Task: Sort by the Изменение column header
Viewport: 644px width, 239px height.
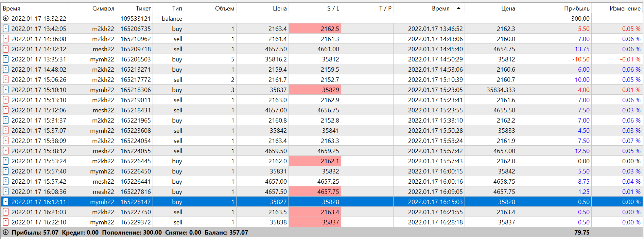Action: click(617, 8)
